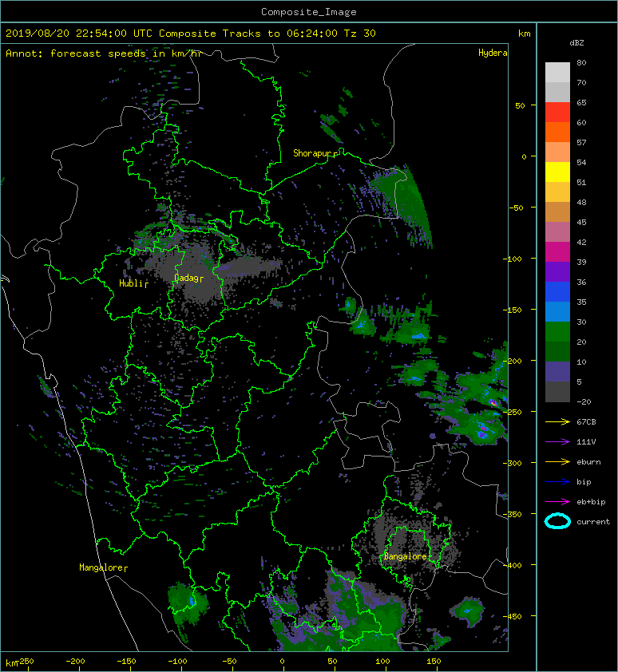Click the 'current' legend label
The width and height of the screenshot is (618, 672).
[593, 522]
